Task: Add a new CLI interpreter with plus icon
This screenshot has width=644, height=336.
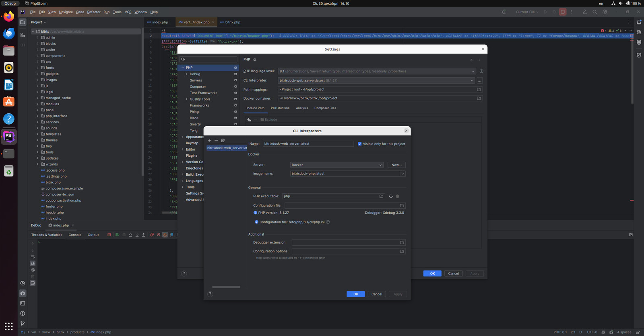Action: click(209, 140)
